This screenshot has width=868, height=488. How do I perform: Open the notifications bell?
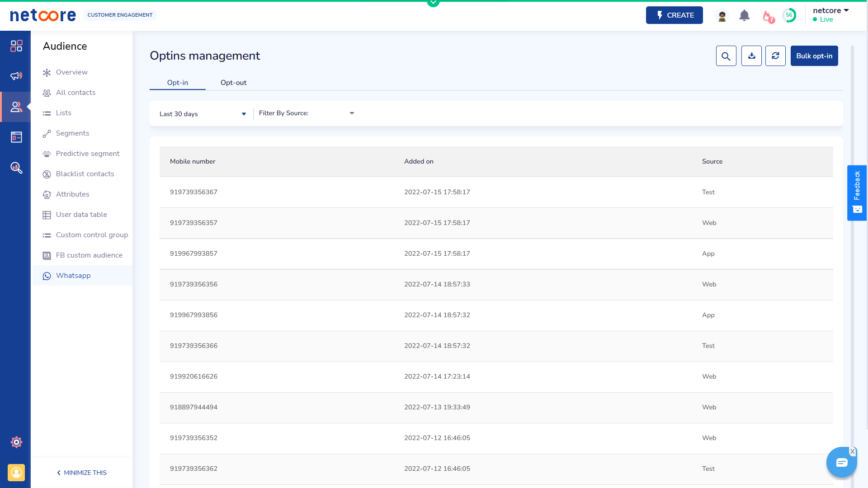[x=744, y=16]
